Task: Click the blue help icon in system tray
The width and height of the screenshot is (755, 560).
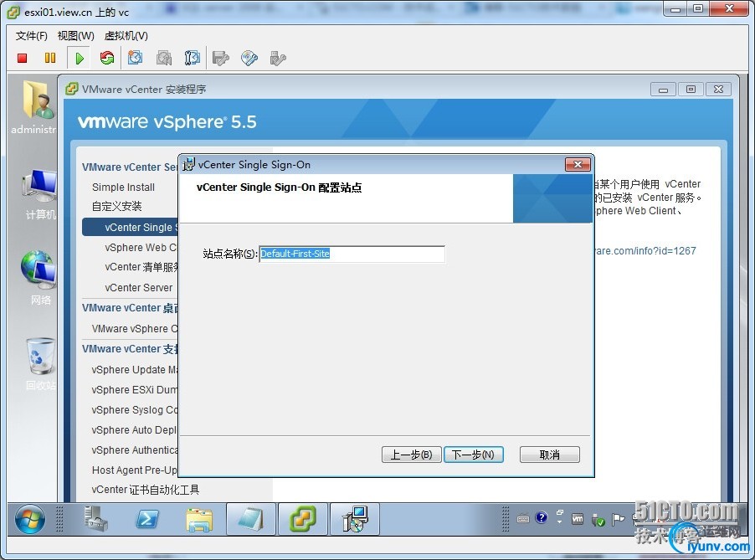Action: (542, 517)
